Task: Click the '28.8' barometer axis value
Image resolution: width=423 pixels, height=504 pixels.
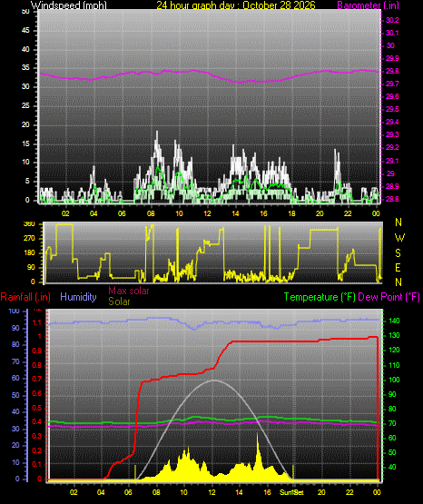Action: [x=392, y=199]
